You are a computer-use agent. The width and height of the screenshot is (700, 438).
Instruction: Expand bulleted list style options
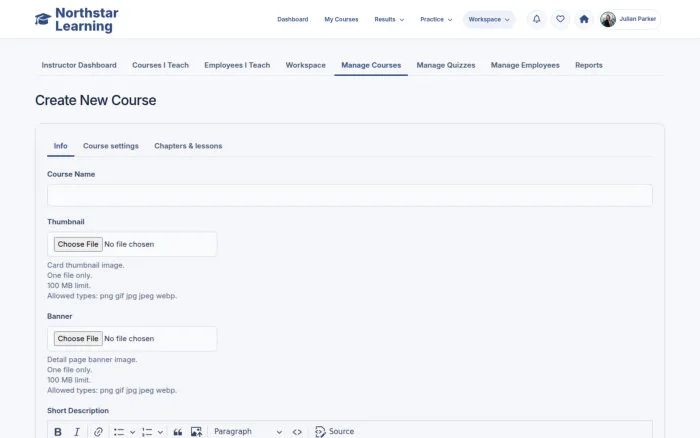(133, 432)
